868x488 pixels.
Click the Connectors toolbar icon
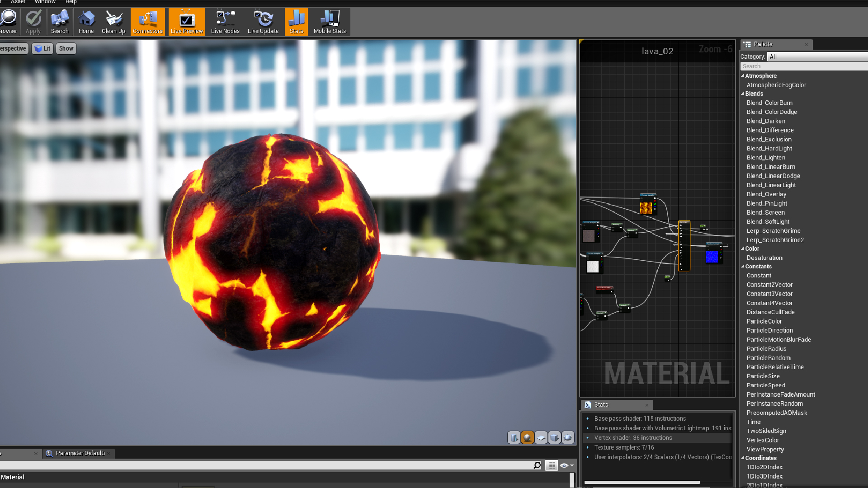tap(147, 21)
